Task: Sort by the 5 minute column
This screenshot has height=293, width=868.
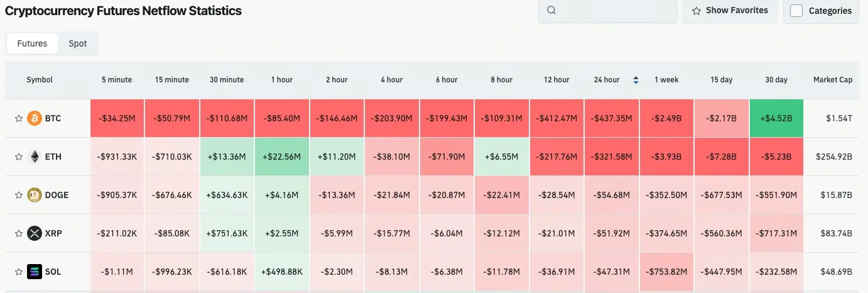Action: [x=117, y=80]
